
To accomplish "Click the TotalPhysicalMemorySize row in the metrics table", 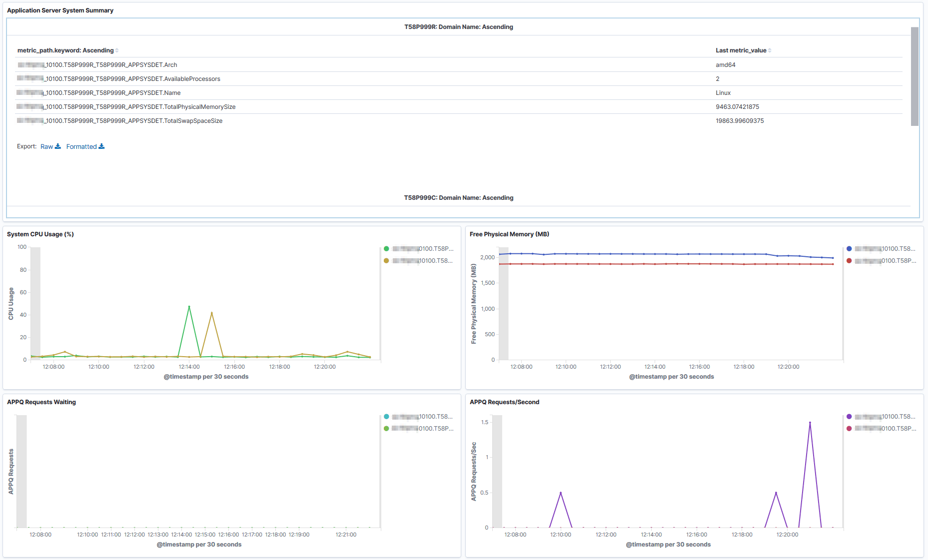I will tap(200, 106).
